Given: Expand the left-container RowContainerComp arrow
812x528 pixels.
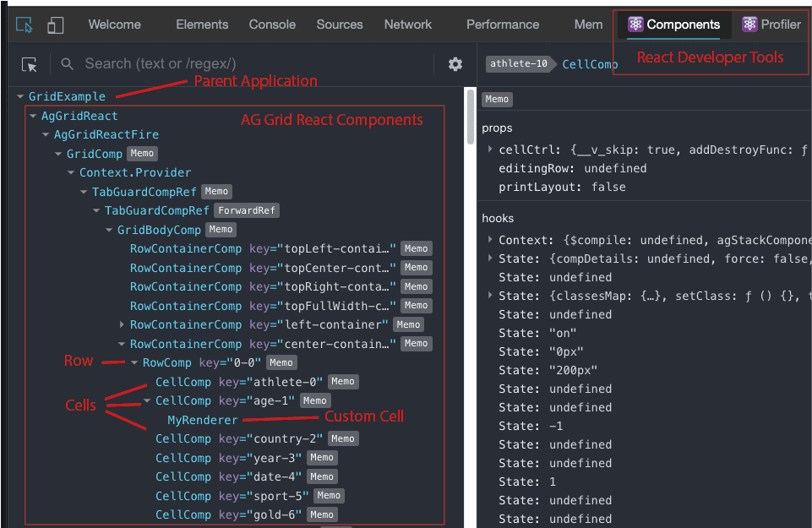Looking at the screenshot, I should 122,324.
